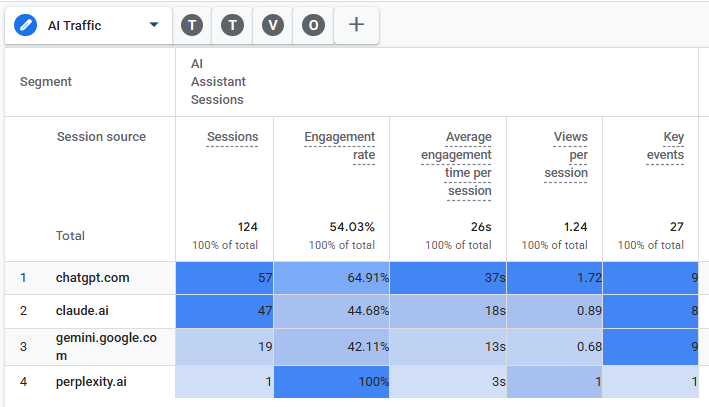Sort by Engagement rate column header
The height and width of the screenshot is (407, 709).
[340, 146]
